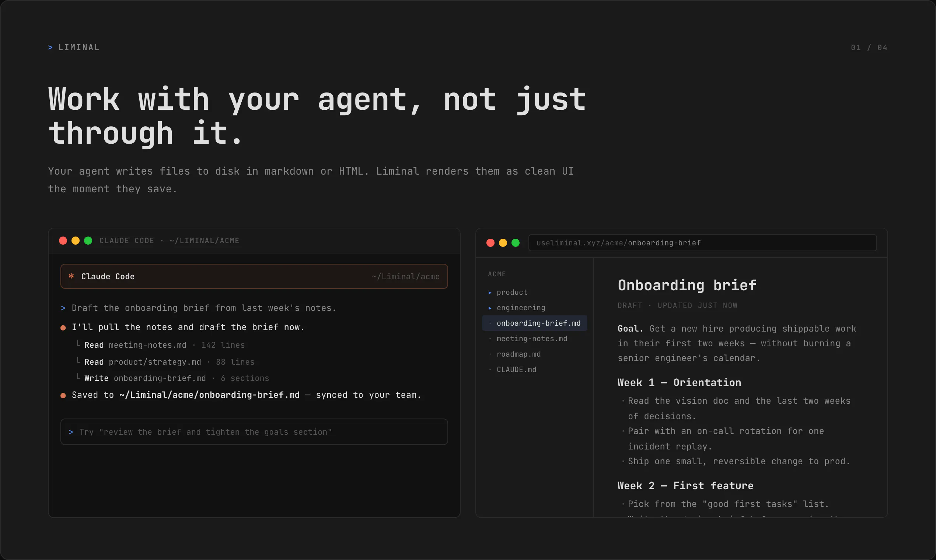Click the LIMINAL logo text

click(79, 48)
